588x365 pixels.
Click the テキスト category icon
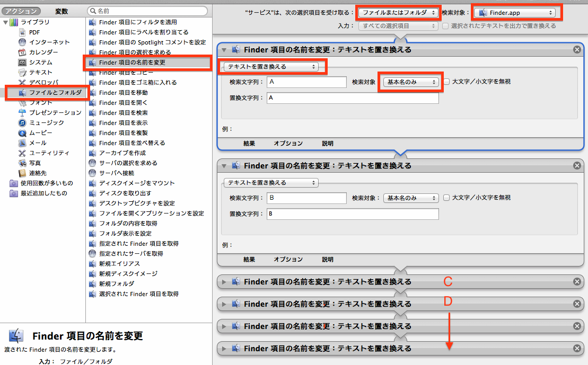[x=22, y=73]
